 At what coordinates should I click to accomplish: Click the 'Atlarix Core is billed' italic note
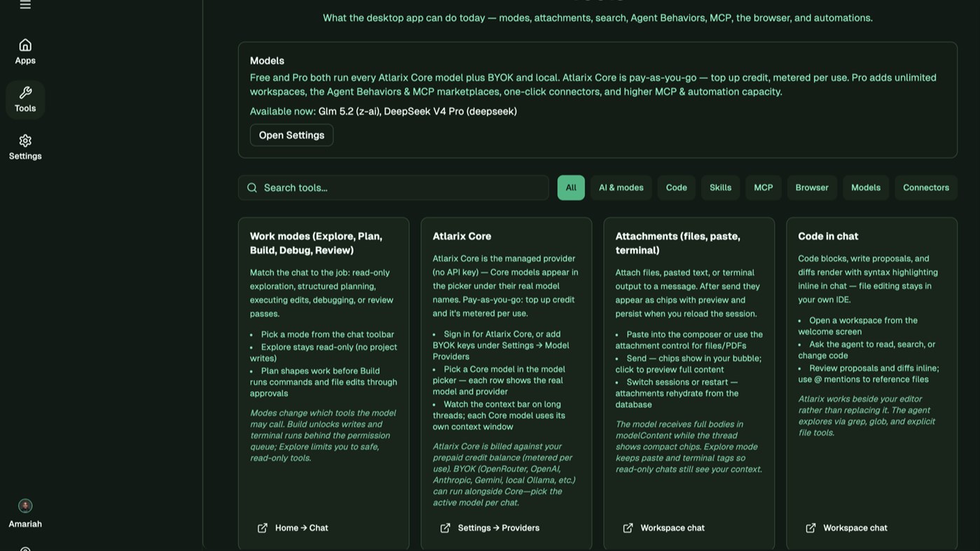pos(504,475)
